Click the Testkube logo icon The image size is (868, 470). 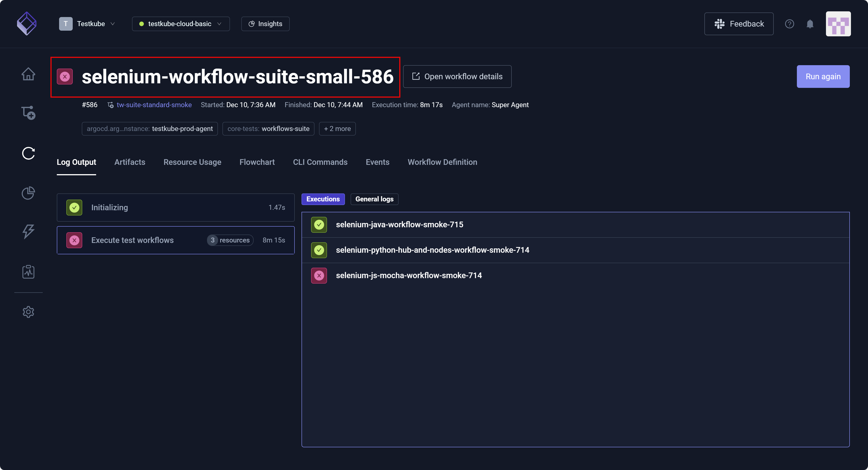pyautogui.click(x=27, y=24)
